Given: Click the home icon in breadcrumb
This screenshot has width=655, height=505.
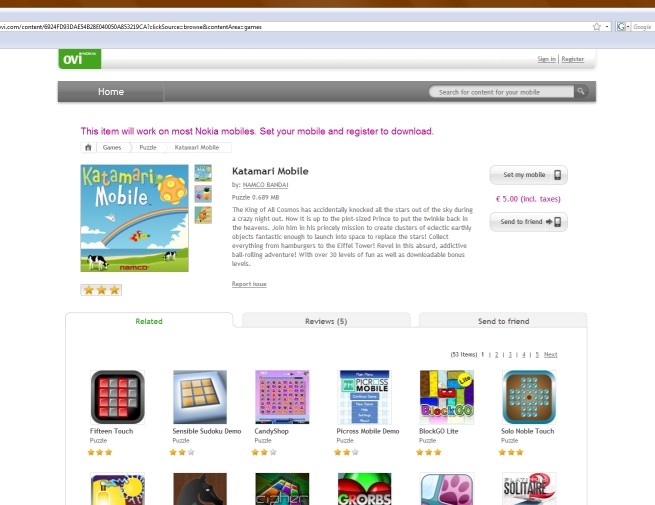Looking at the screenshot, I should coord(88,147).
